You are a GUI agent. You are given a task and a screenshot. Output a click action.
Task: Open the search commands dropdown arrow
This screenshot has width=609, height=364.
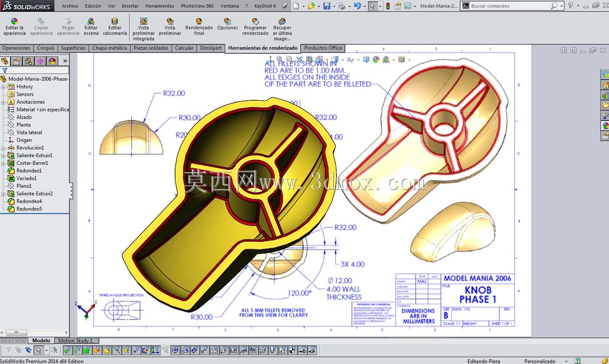coord(562,6)
